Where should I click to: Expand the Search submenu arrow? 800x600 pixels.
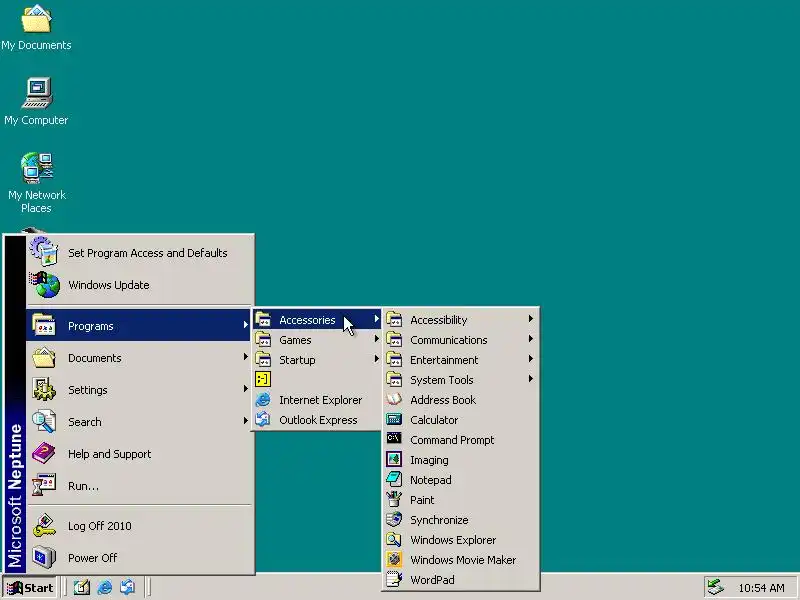pos(245,421)
